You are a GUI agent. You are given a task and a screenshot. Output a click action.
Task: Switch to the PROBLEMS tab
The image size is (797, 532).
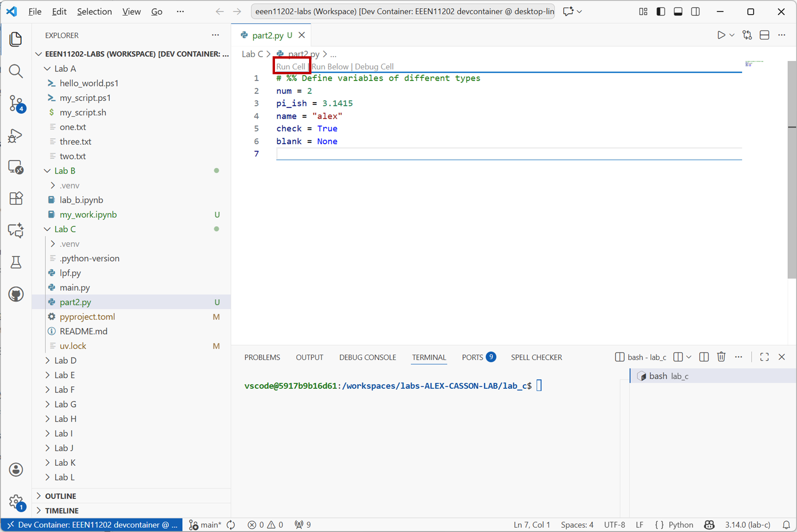[262, 358]
